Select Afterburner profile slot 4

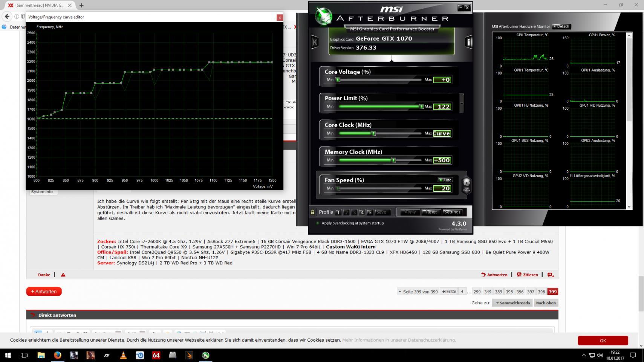pos(362,212)
